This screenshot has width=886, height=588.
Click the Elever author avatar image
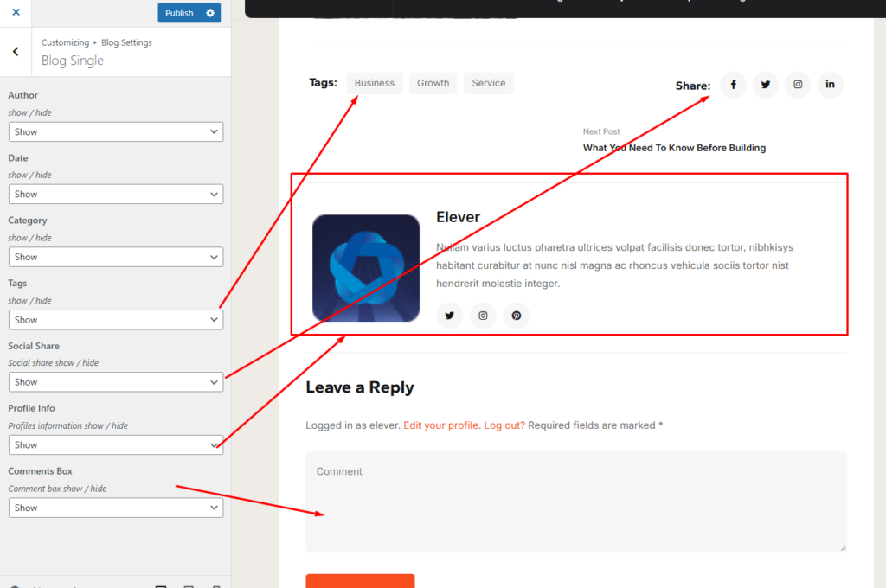pos(366,268)
